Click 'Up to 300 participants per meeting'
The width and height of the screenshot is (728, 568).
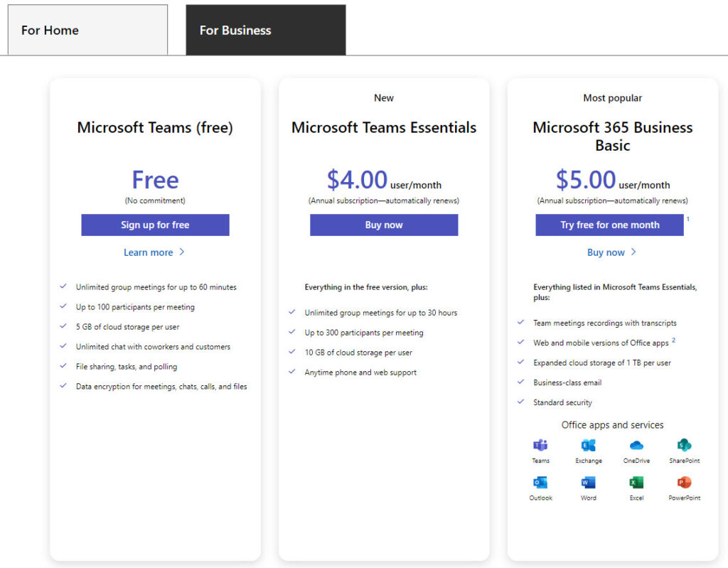click(x=364, y=333)
